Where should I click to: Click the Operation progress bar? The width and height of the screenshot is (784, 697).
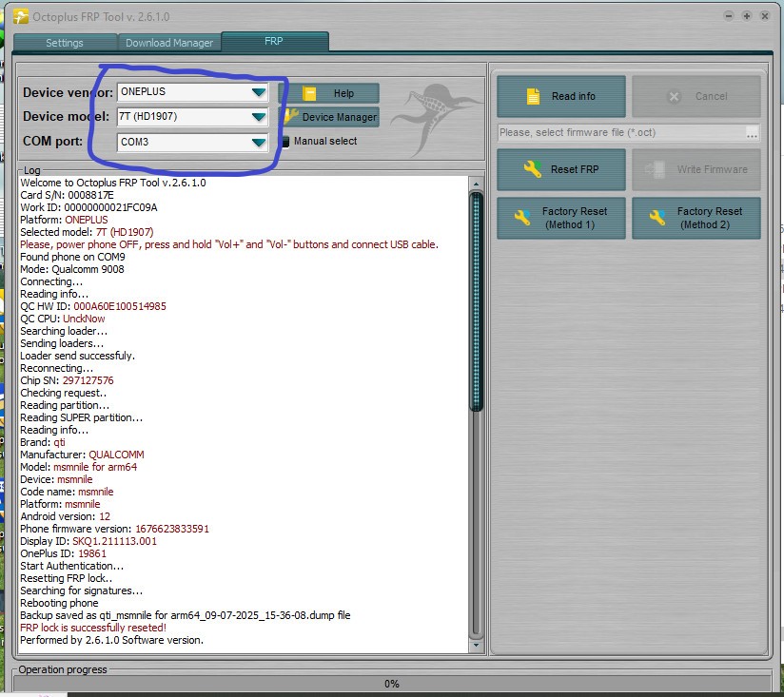click(x=392, y=684)
